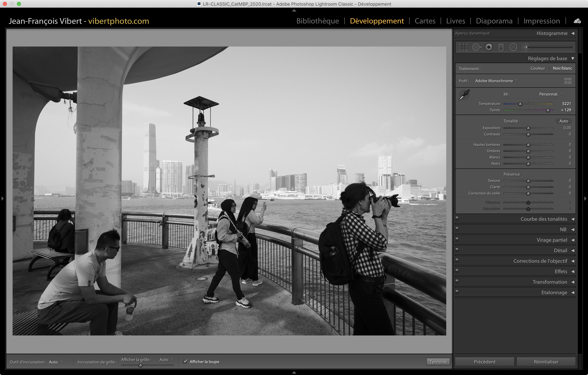Image resolution: width=588 pixels, height=375 pixels.
Task: Select the Crop Overlay tool
Action: point(463,47)
